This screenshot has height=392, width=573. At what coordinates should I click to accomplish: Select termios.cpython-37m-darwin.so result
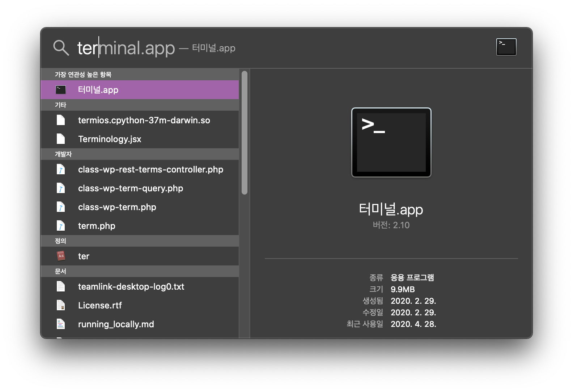coord(140,120)
